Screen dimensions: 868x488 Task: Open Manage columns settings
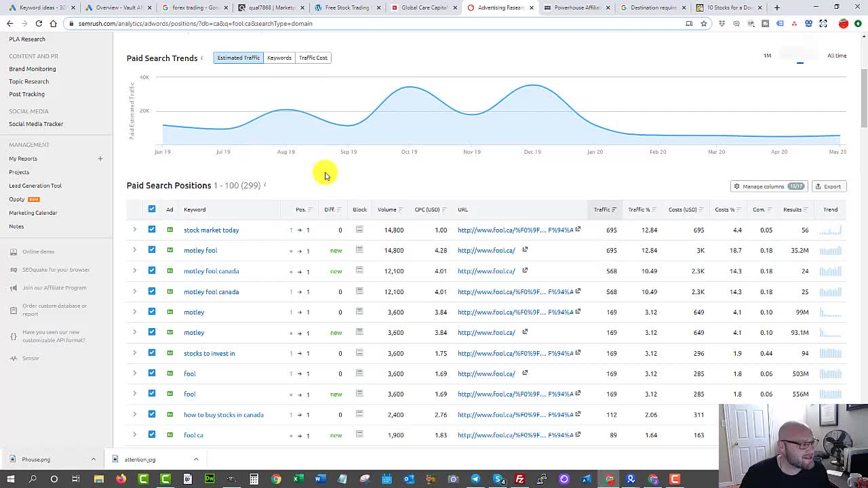[768, 186]
